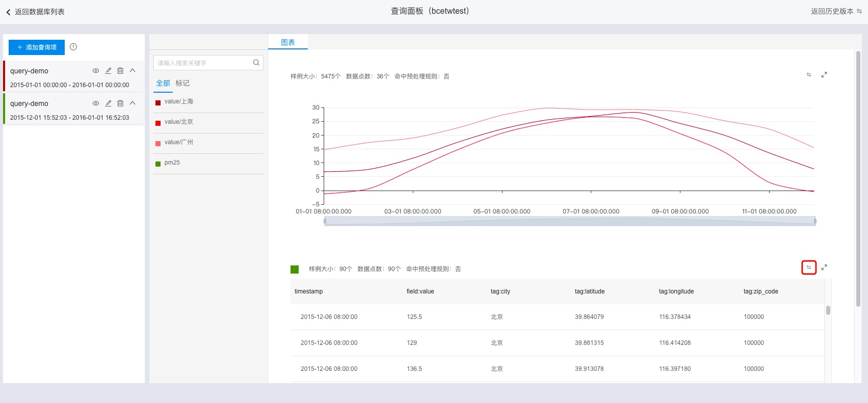868x403 pixels.
Task: Click the tag:city column header
Action: [501, 291]
